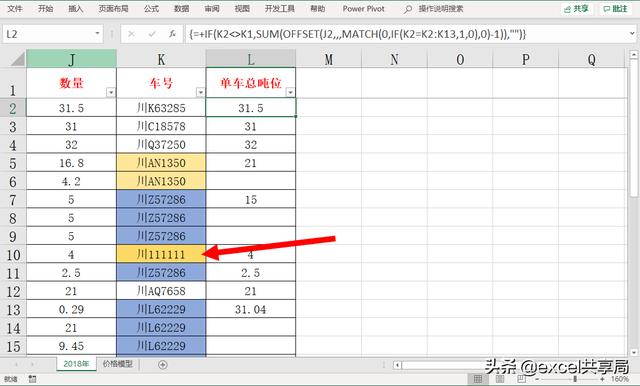Open filter dropdown for 单车总吨位 column
The width and height of the screenshot is (640, 386).
point(290,93)
